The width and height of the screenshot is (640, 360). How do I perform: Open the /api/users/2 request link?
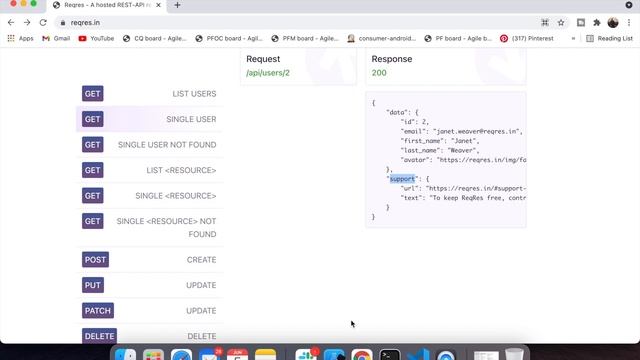tap(268, 73)
